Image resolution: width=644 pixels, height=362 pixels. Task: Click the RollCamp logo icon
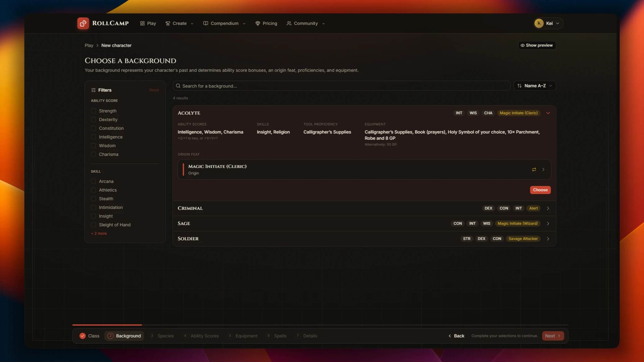[83, 23]
